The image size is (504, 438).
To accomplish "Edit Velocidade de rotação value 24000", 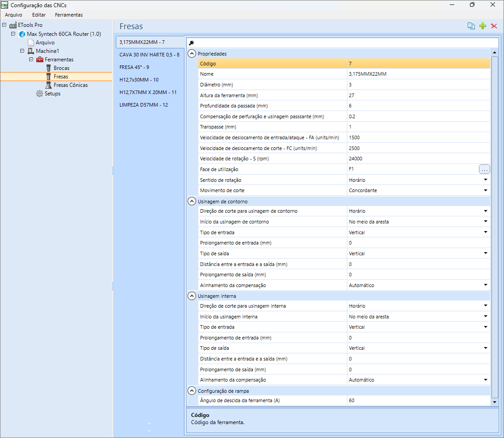I will [418, 159].
